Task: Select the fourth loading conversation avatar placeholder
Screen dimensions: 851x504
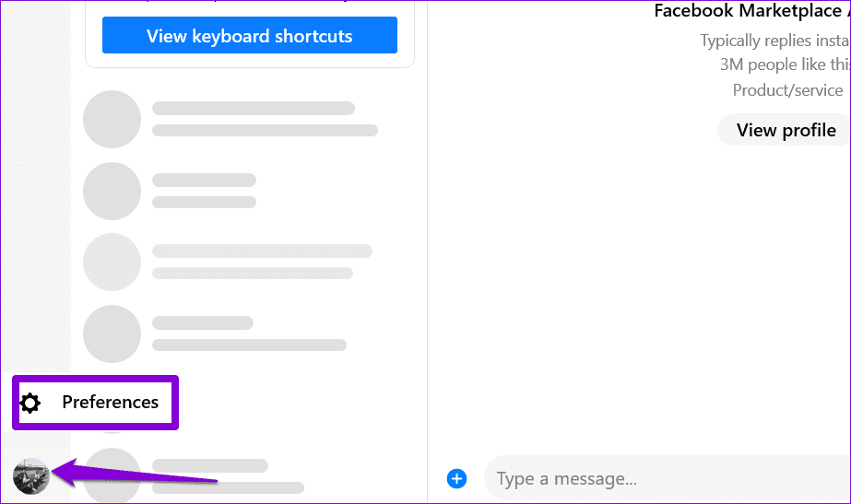Action: click(112, 334)
